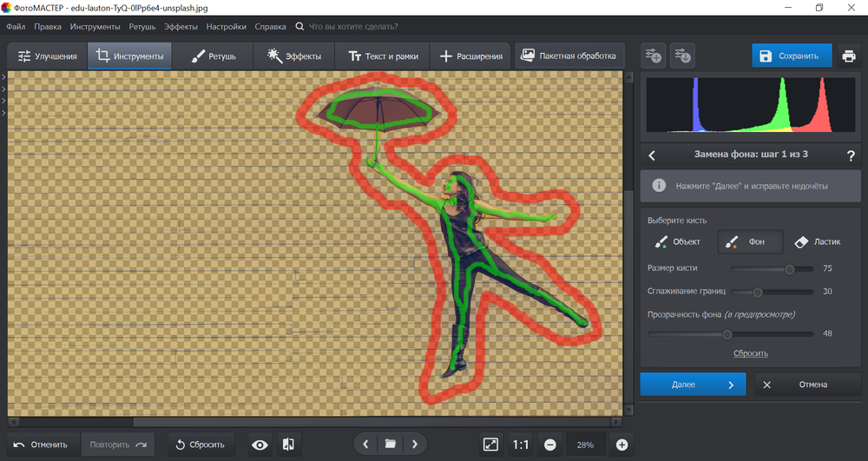
Task: Click the Сбросить link under sliders
Action: [750, 353]
